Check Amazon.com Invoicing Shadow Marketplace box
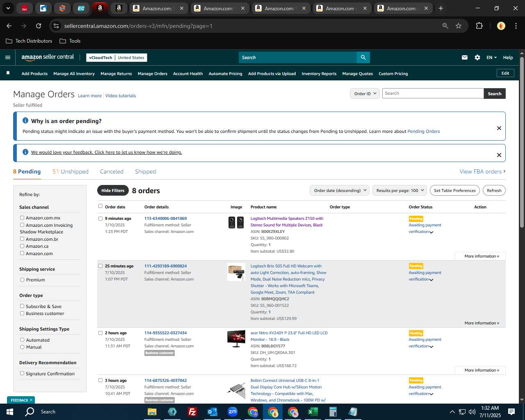Screen dimensions: 525x420 22,225
